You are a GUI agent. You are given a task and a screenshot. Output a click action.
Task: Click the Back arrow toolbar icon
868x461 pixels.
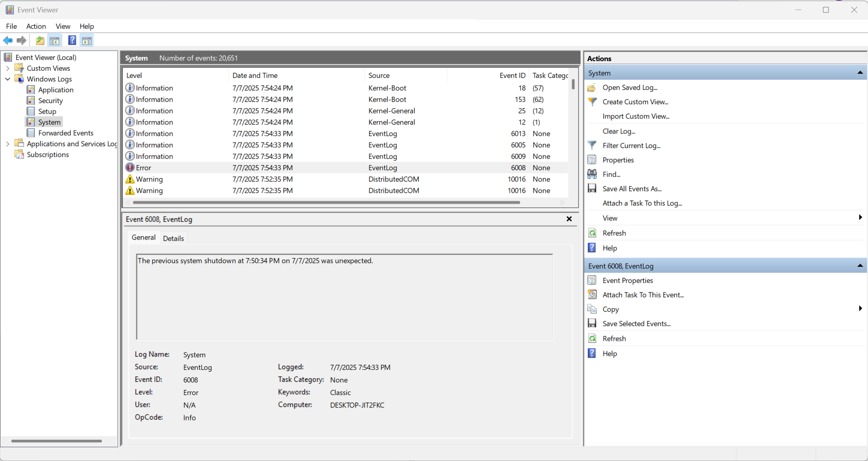click(8, 40)
